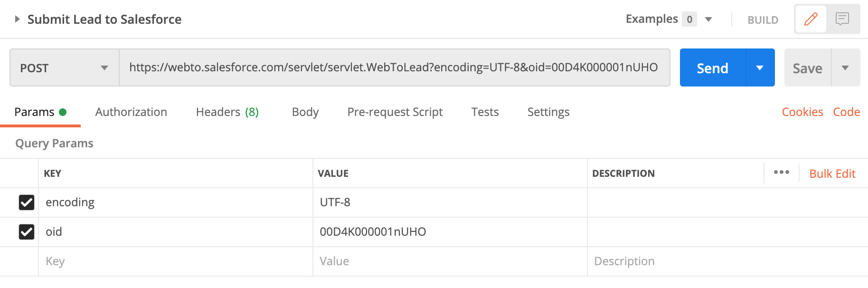Expand the Submit Lead to Salesforce request triangle
Viewport: 868px width, 288px height.
point(17,19)
